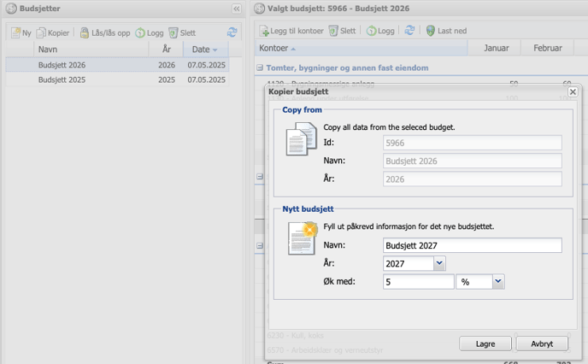Click the Navn field containing Budsjett 2027
588x364 pixels.
(472, 246)
